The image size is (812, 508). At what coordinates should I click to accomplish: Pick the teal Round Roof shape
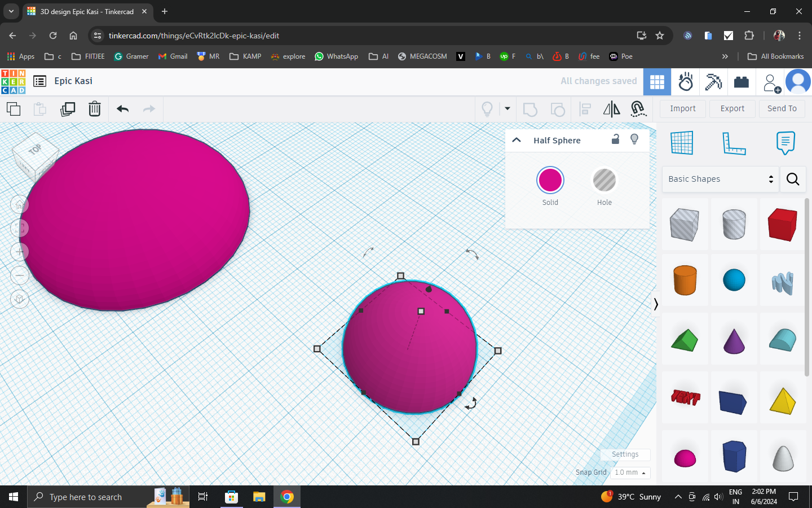(783, 340)
